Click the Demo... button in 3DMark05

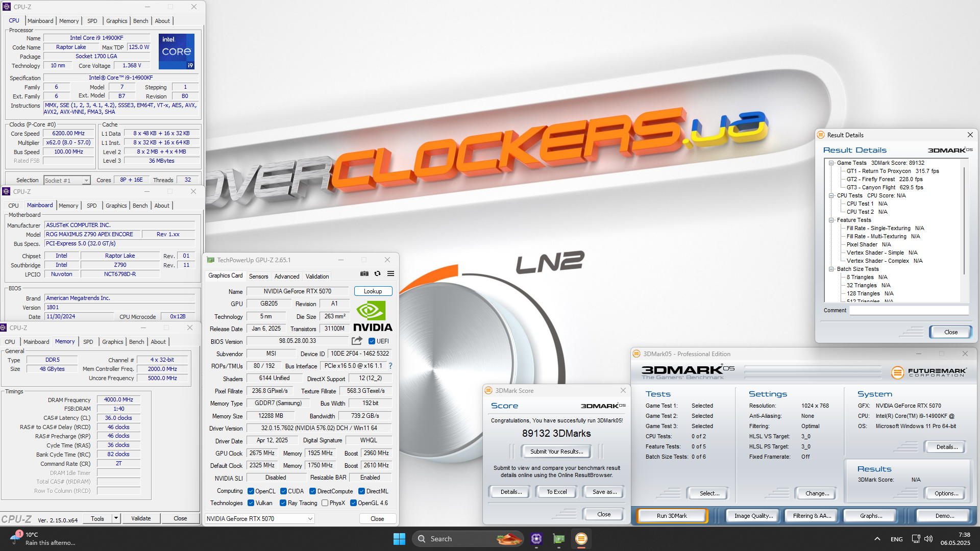click(x=944, y=516)
